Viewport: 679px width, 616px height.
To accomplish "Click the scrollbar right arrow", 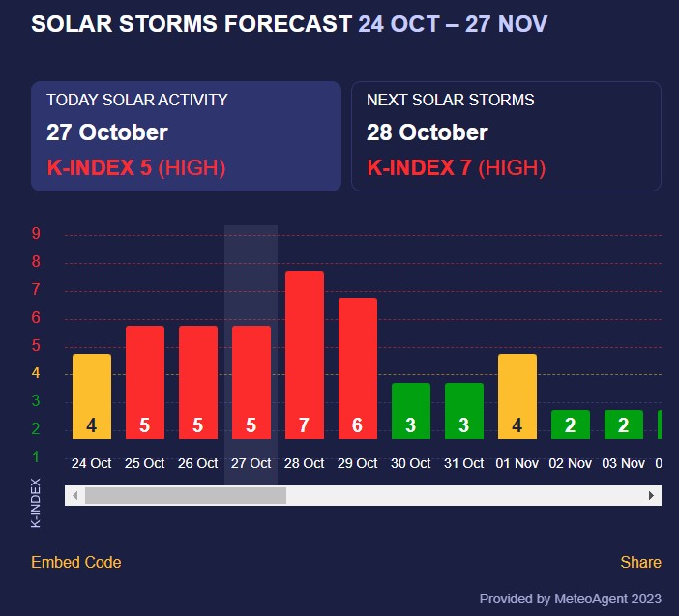I will [x=652, y=495].
